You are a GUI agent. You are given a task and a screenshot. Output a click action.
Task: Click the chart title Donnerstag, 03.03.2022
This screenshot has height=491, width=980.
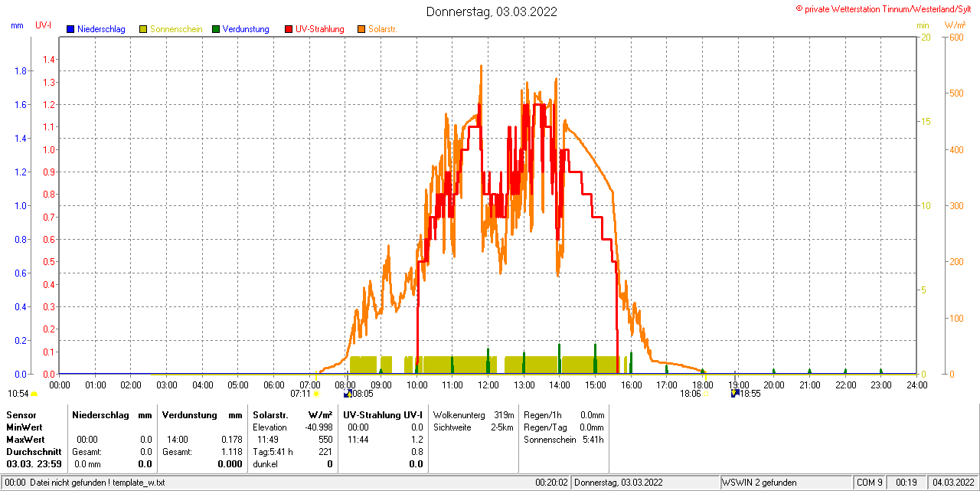[492, 11]
